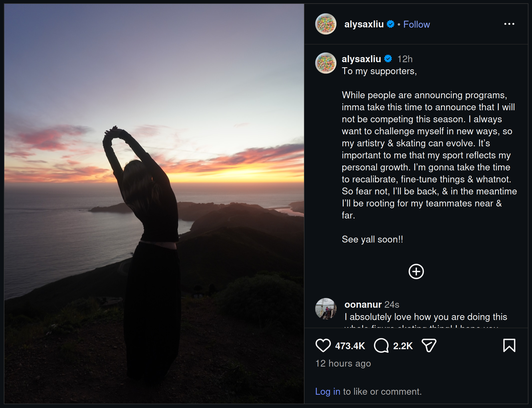The height and width of the screenshot is (408, 532).
Task: Open oonanur's profile avatar
Action: pyautogui.click(x=326, y=308)
